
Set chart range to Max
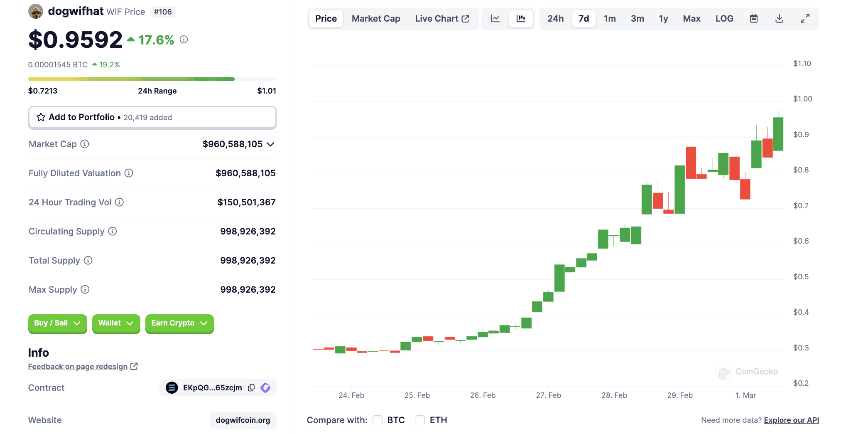pyautogui.click(x=691, y=19)
